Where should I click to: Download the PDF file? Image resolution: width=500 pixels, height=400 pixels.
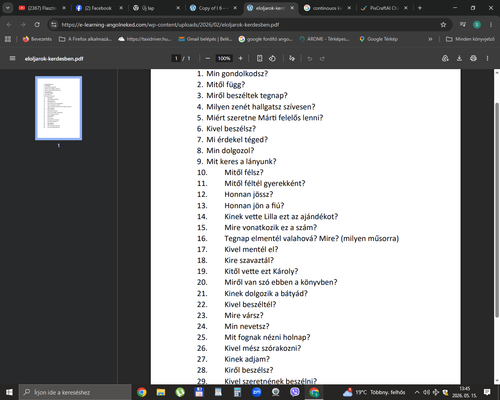pos(459,58)
